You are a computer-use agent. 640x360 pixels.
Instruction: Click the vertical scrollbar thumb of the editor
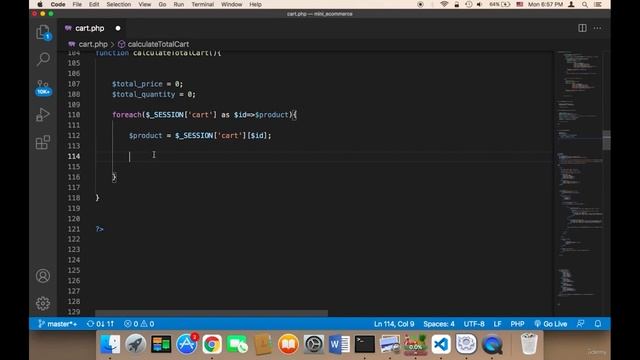click(607, 140)
